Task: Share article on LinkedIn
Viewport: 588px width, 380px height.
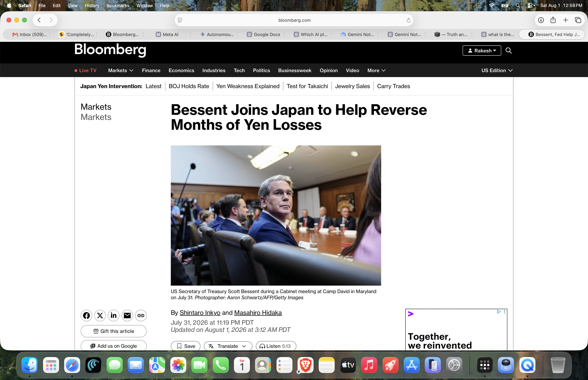Action: pyautogui.click(x=114, y=315)
